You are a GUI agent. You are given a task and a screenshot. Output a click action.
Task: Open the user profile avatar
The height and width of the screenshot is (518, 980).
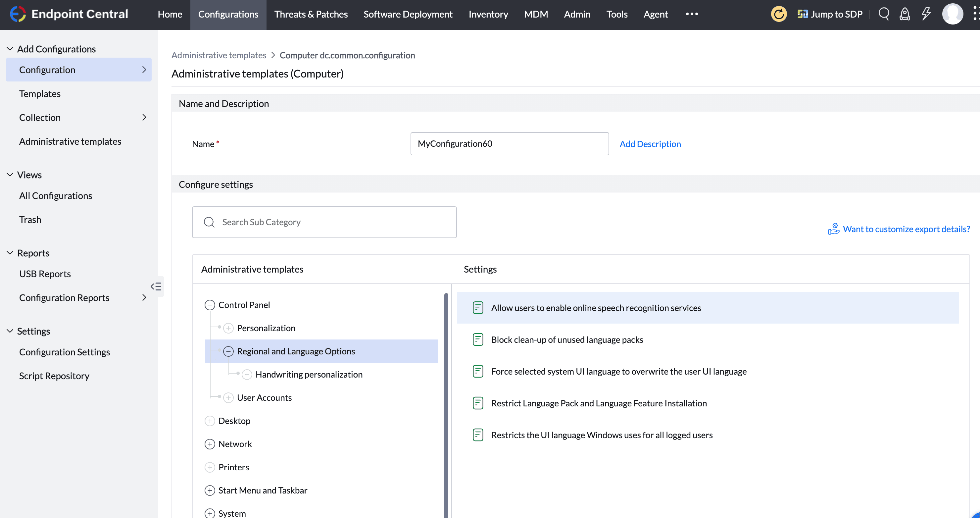[953, 14]
